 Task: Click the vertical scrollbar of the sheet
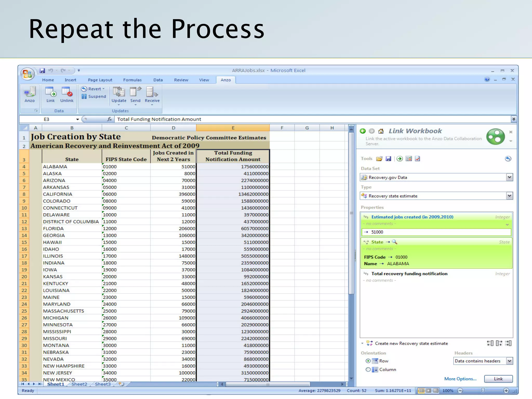[351, 213]
